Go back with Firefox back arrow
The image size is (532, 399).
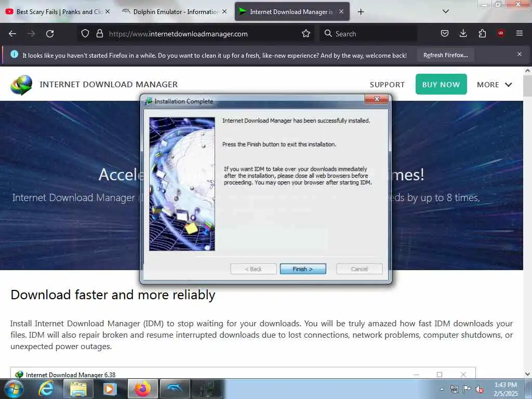12,34
